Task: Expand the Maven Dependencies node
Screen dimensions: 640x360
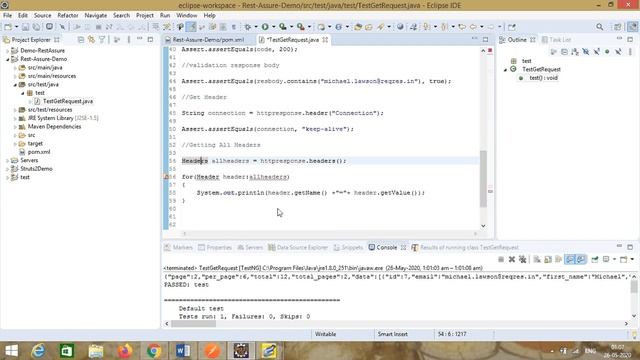Action: [x=15, y=127]
